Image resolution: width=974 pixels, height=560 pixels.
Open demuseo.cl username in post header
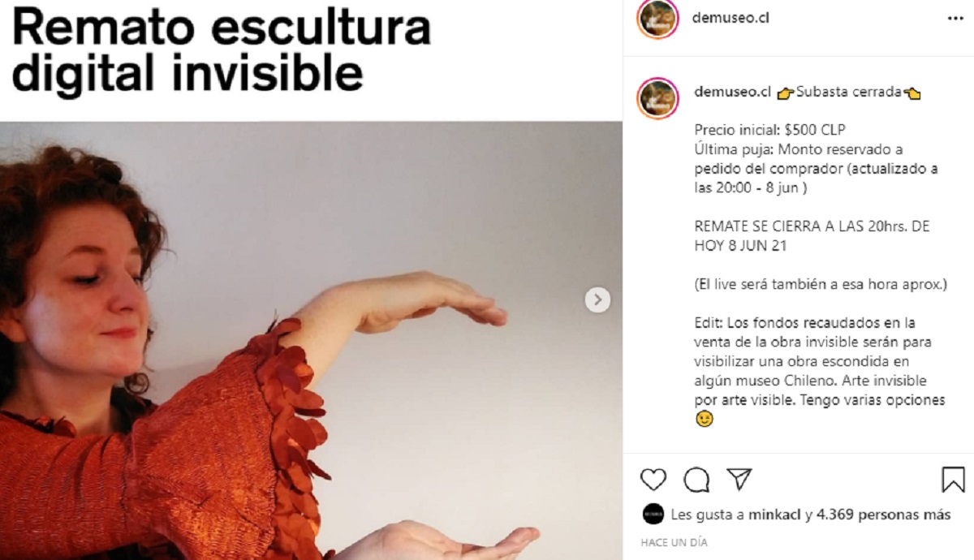click(731, 17)
